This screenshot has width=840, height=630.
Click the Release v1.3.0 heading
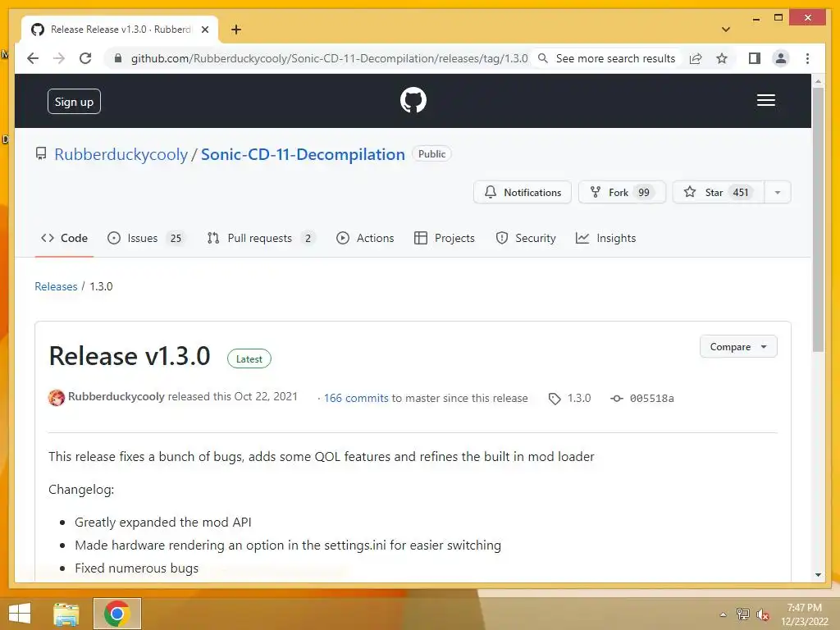pos(129,356)
